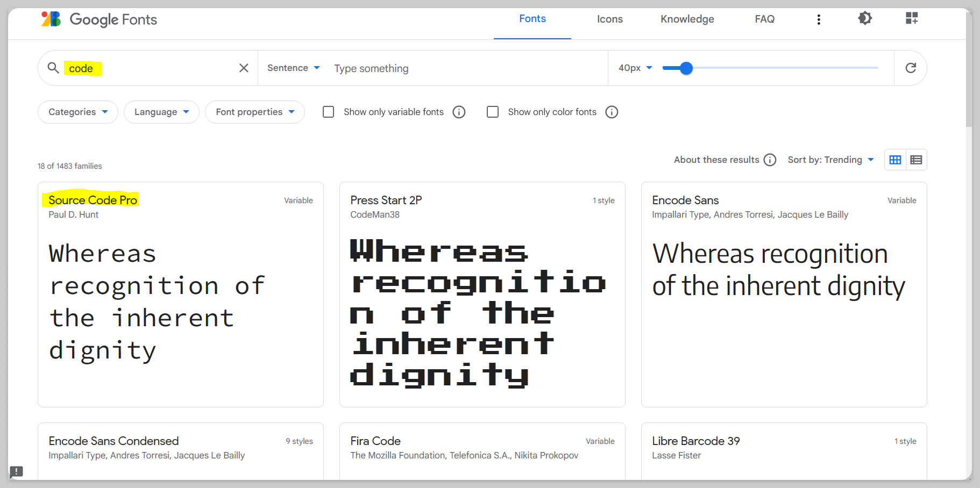Click the font size slider handle
980x488 pixels.
click(x=686, y=68)
